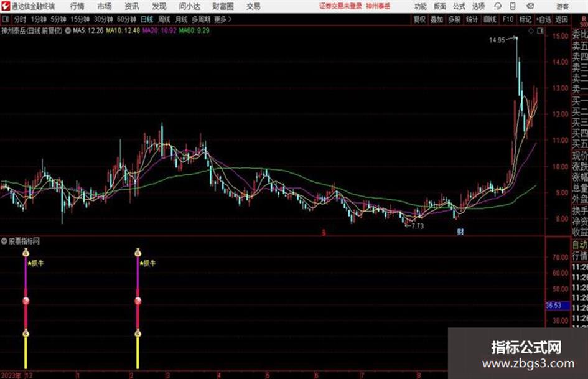Click the 叠加 overlay toolbar button

pos(437,19)
